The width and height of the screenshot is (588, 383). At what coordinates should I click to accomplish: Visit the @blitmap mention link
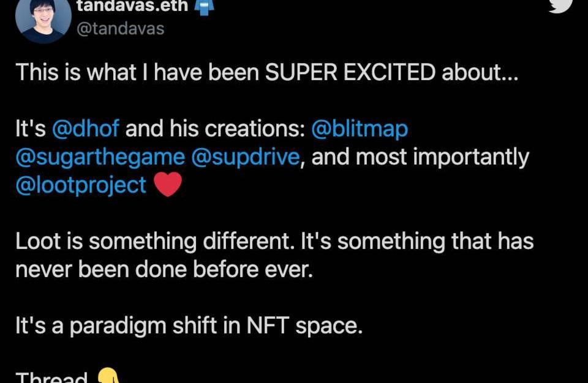pyautogui.click(x=360, y=129)
